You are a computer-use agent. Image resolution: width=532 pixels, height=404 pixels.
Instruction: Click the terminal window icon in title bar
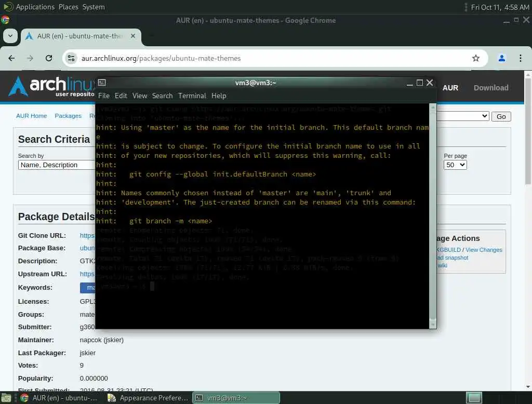102,83
